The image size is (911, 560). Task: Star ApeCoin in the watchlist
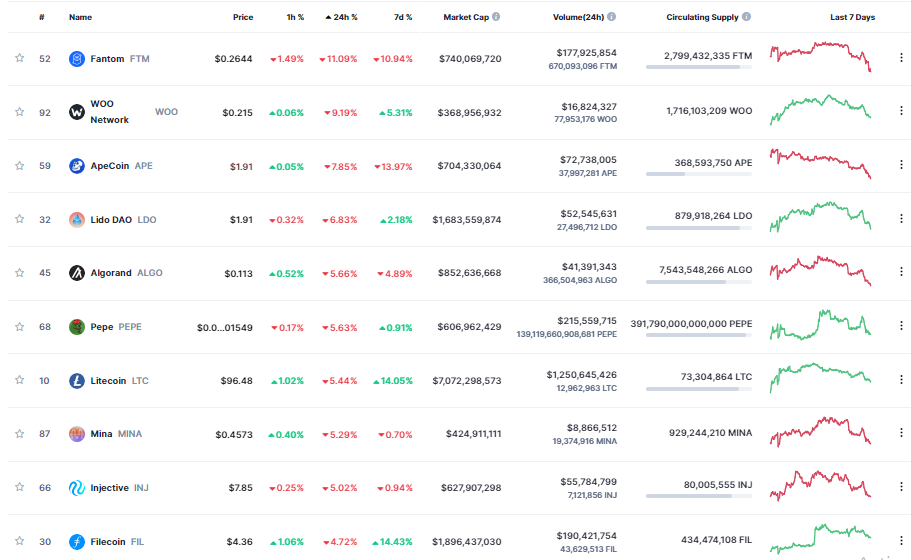point(20,166)
